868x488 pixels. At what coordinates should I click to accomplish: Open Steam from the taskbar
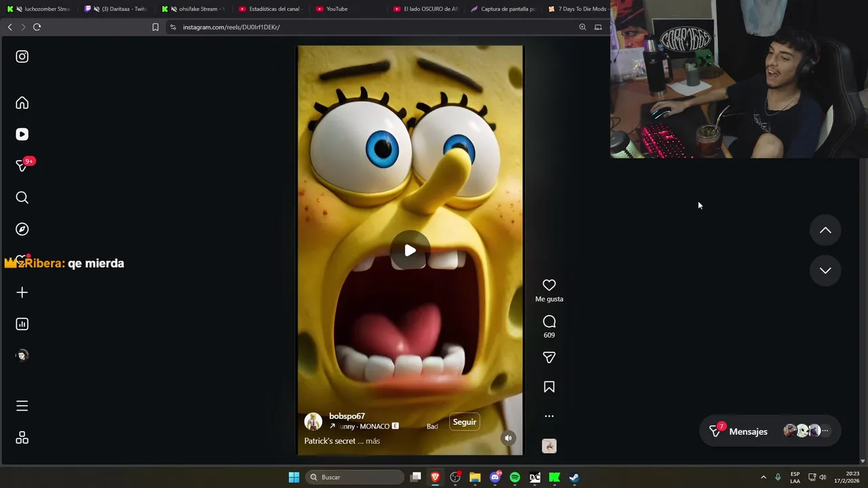(574, 477)
